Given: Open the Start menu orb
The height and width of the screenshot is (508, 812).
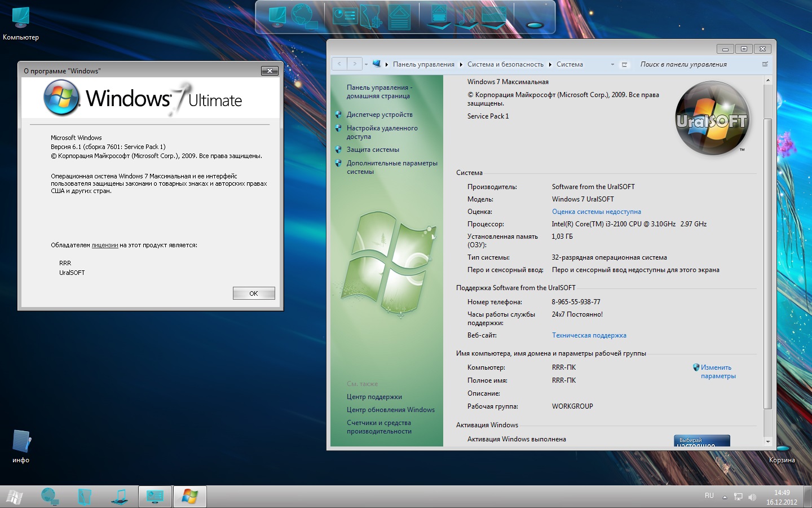Looking at the screenshot, I should (14, 497).
